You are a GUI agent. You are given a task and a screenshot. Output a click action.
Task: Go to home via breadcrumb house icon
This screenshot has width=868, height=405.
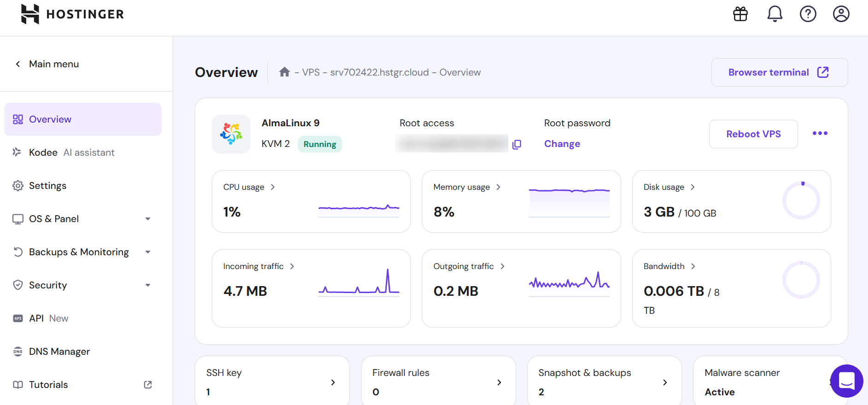pos(285,72)
